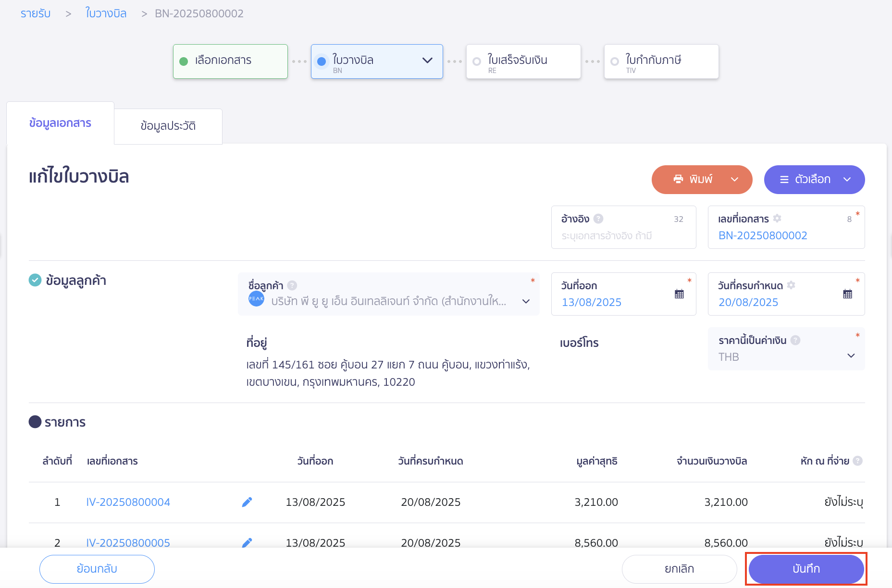The height and width of the screenshot is (588, 892).
Task: Click the pencil edit icon for IV-20250800004
Action: pyautogui.click(x=247, y=502)
